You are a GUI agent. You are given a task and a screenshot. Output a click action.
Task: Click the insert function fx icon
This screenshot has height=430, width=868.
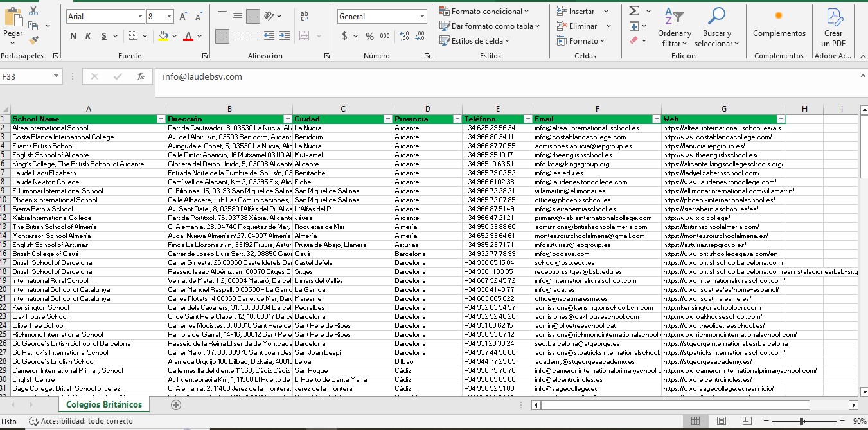point(141,76)
